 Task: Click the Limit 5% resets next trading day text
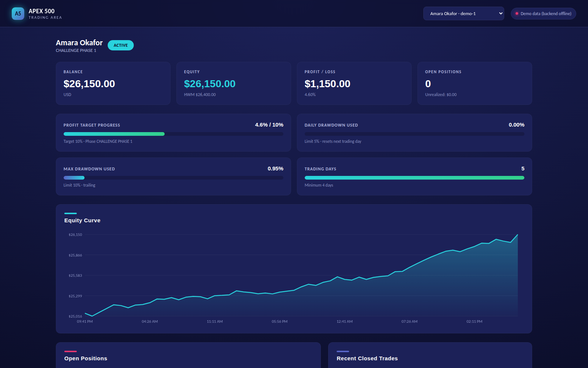click(333, 141)
